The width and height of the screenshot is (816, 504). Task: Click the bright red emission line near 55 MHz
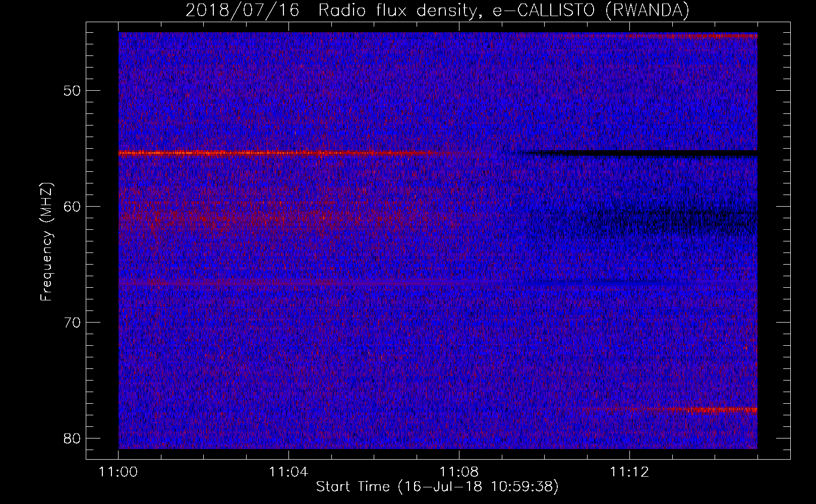[282, 153]
